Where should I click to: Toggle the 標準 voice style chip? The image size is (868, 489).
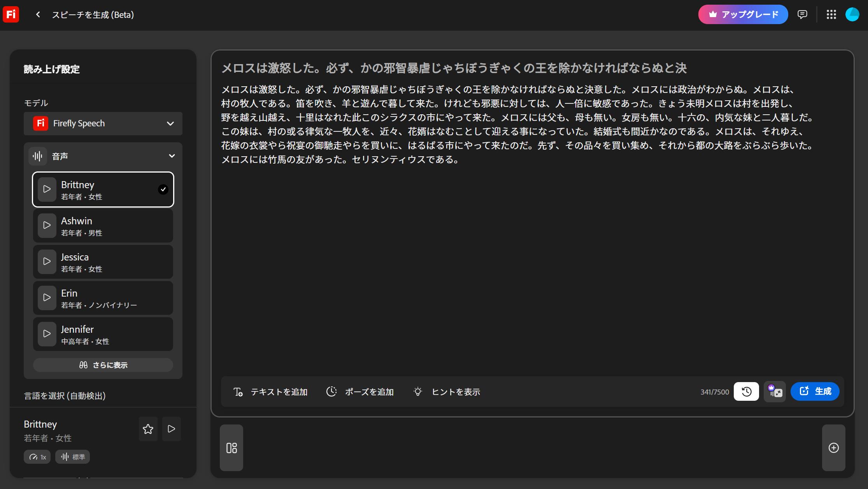pos(73,457)
